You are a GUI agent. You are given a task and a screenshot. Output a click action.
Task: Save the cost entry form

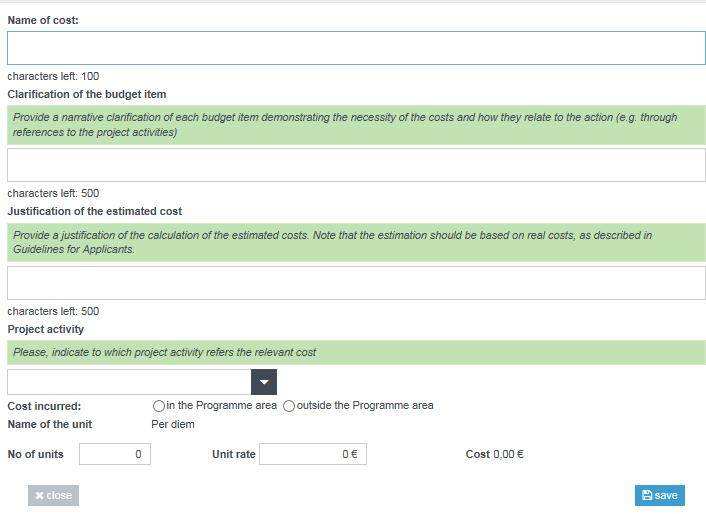click(x=660, y=495)
